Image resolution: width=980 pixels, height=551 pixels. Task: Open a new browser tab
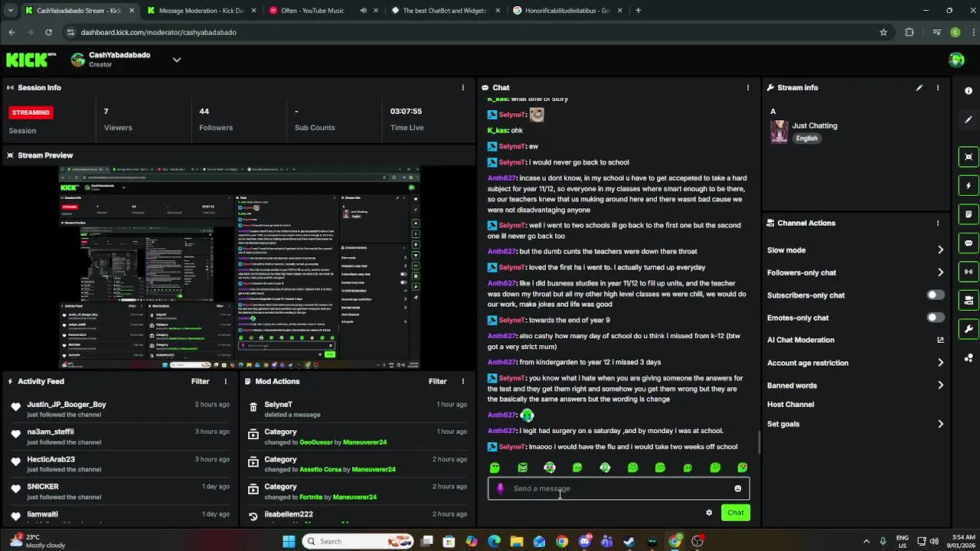coord(639,11)
